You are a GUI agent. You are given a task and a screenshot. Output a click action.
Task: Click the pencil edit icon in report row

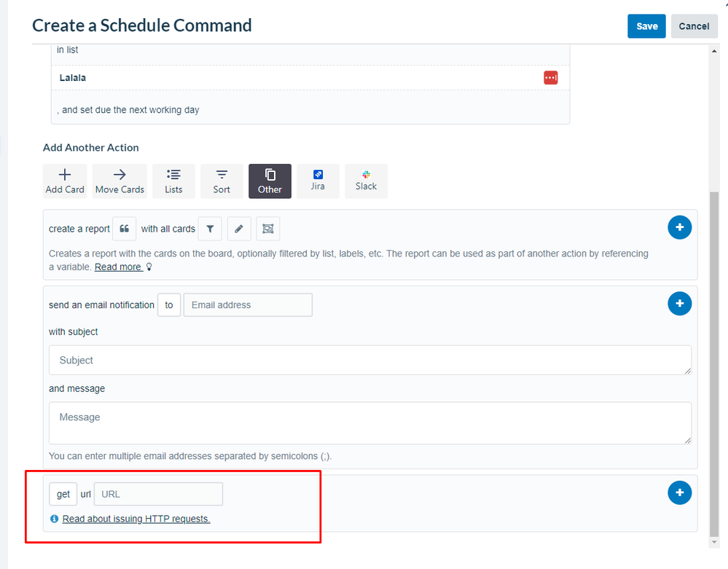(x=239, y=228)
